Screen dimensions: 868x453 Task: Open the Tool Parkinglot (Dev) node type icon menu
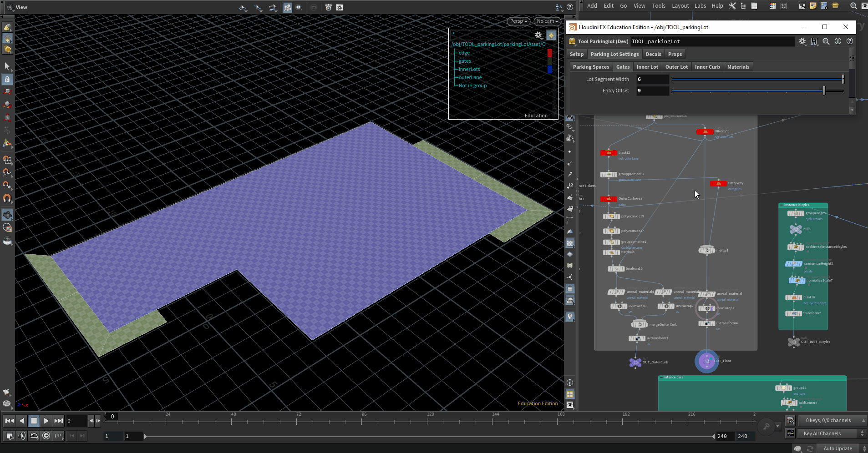[x=572, y=41]
